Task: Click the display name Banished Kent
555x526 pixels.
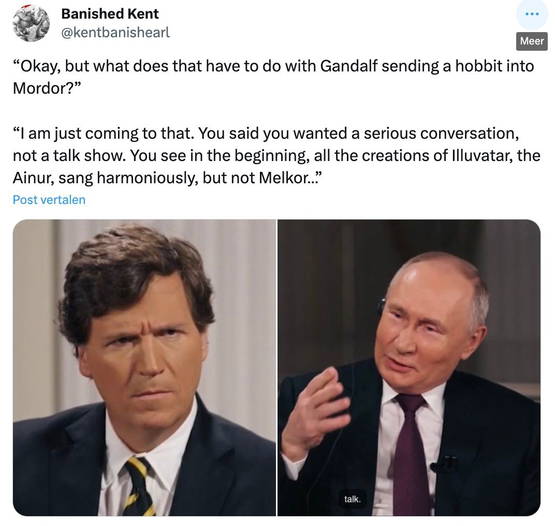Action: 110,14
